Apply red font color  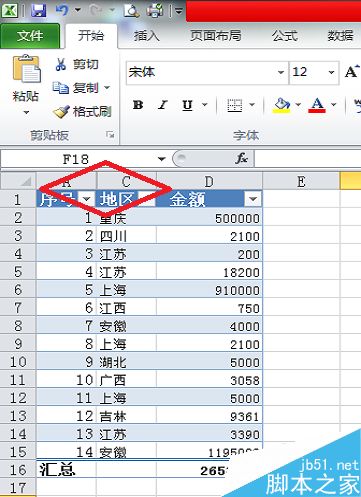(317, 105)
